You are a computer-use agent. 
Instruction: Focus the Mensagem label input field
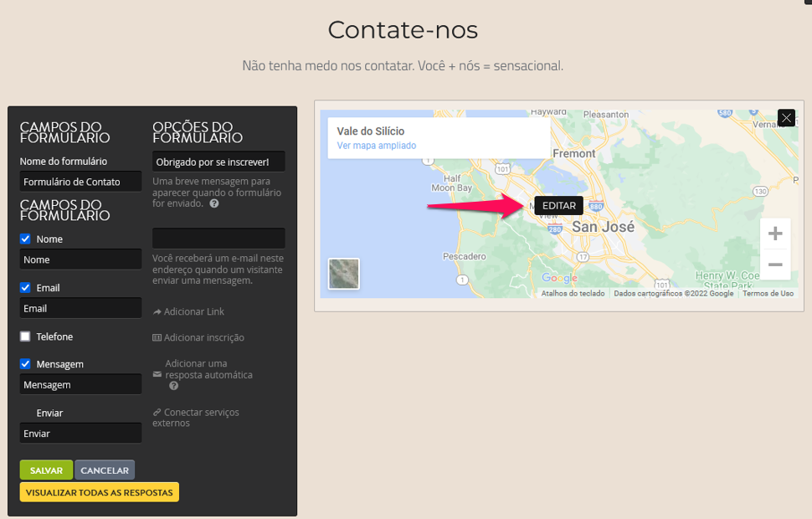[80, 384]
